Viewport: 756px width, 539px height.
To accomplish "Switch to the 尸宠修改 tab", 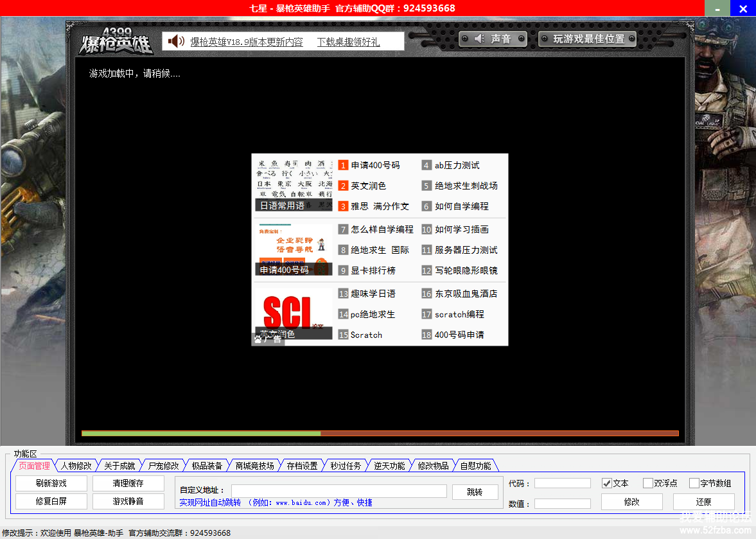I will [x=163, y=466].
